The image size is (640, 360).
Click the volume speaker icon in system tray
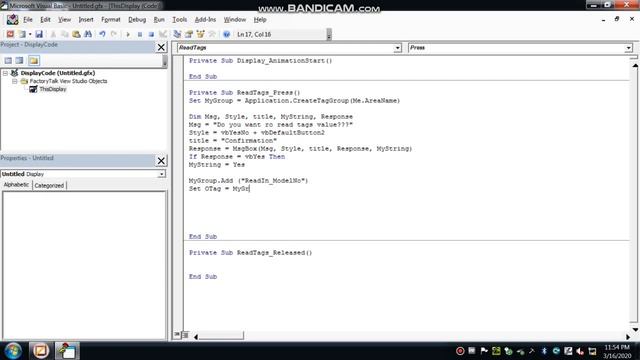(580, 351)
